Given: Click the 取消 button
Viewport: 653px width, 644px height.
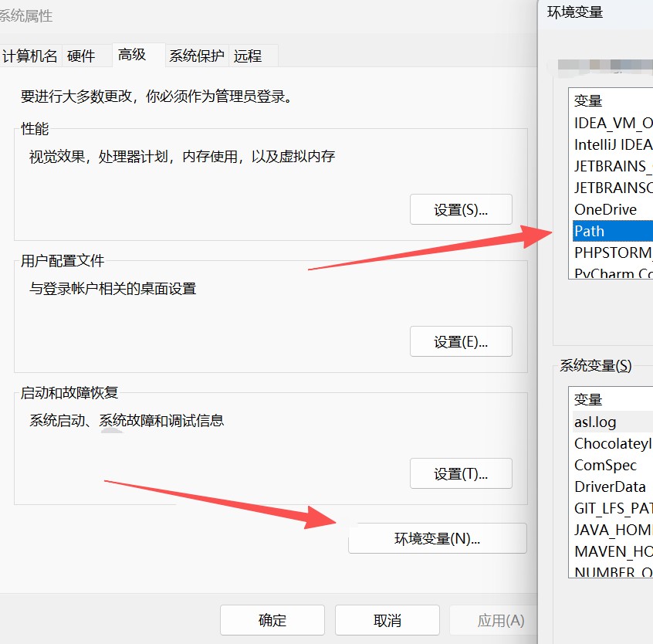Looking at the screenshot, I should click(387, 620).
